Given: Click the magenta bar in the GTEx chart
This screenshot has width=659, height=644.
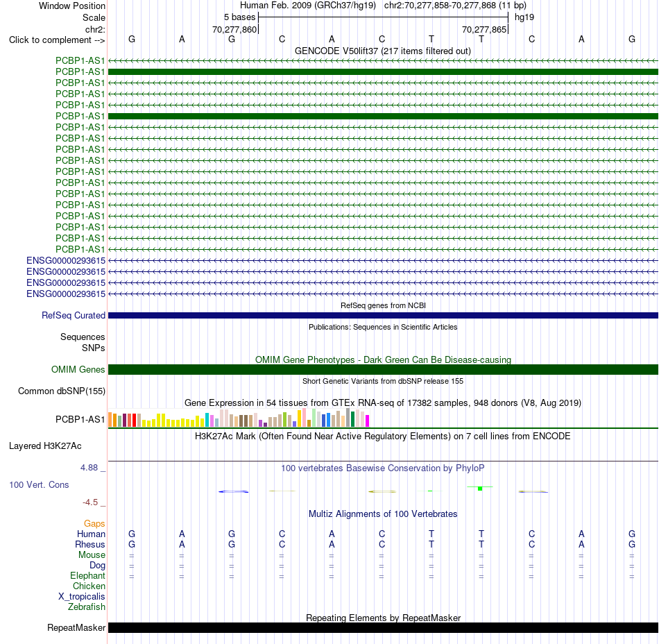Looking at the screenshot, I should (x=368, y=421).
